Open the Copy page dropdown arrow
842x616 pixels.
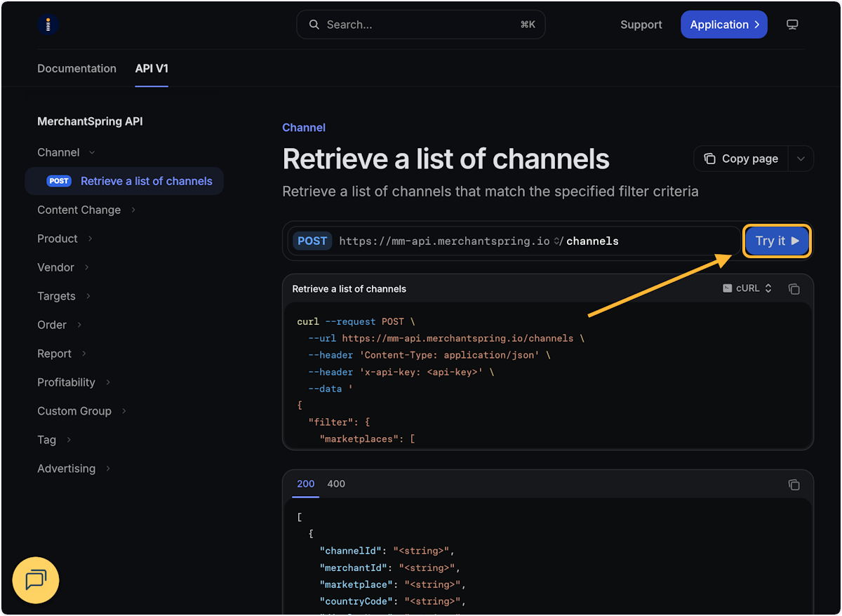pos(801,159)
